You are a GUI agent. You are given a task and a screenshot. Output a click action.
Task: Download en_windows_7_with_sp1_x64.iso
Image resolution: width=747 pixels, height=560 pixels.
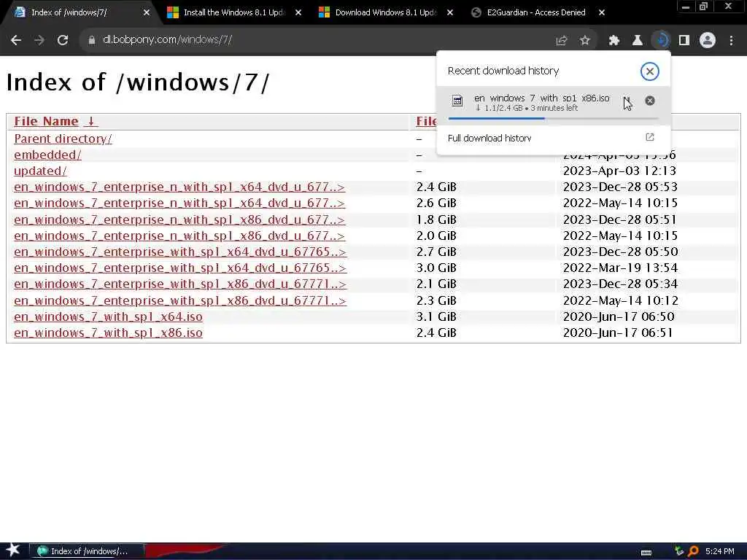108,316
